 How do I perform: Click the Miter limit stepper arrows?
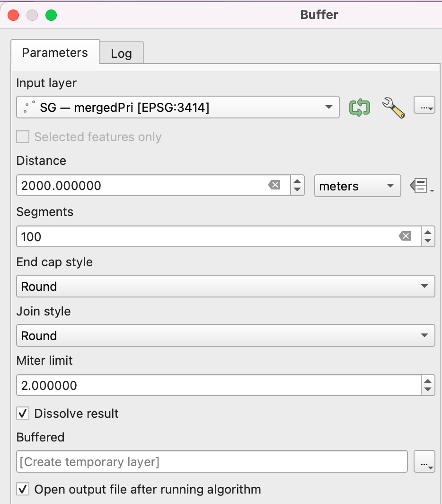click(x=427, y=385)
